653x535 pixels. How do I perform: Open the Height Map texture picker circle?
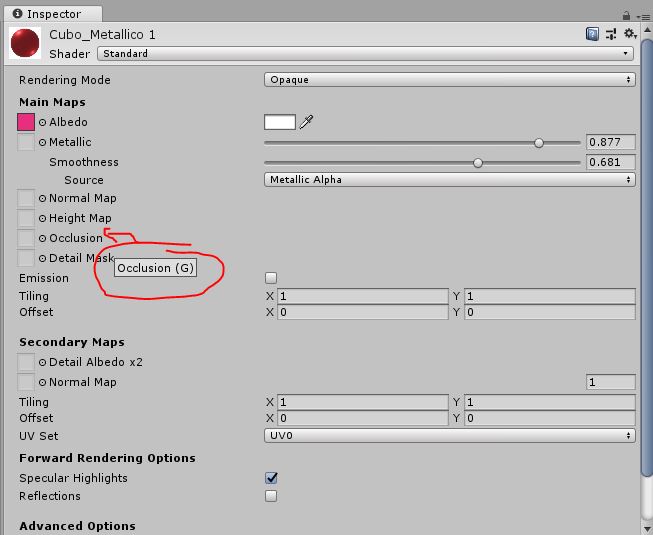click(42, 219)
